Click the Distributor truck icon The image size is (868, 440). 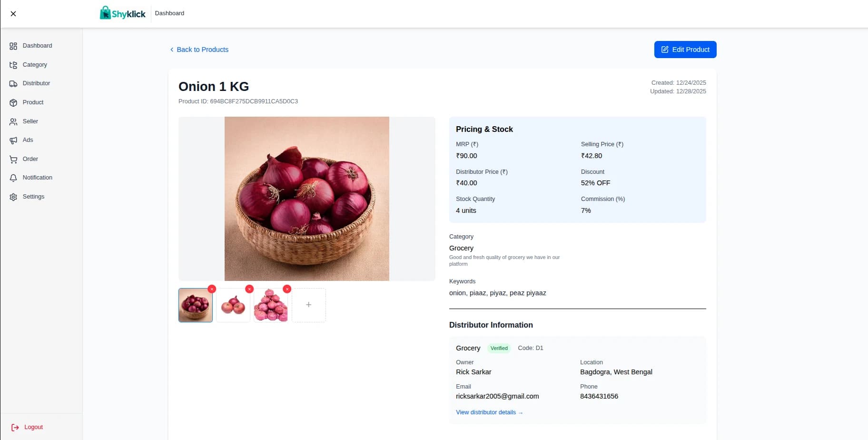point(13,84)
